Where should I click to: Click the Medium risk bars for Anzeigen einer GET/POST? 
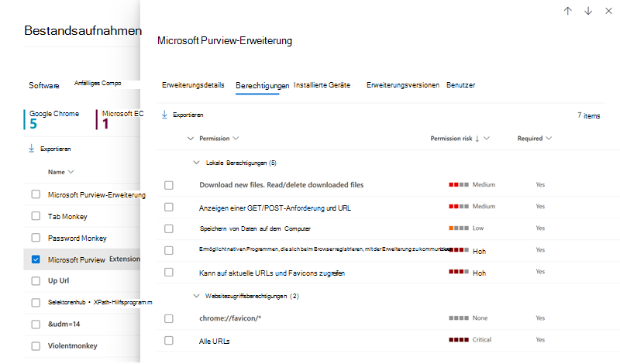click(459, 206)
